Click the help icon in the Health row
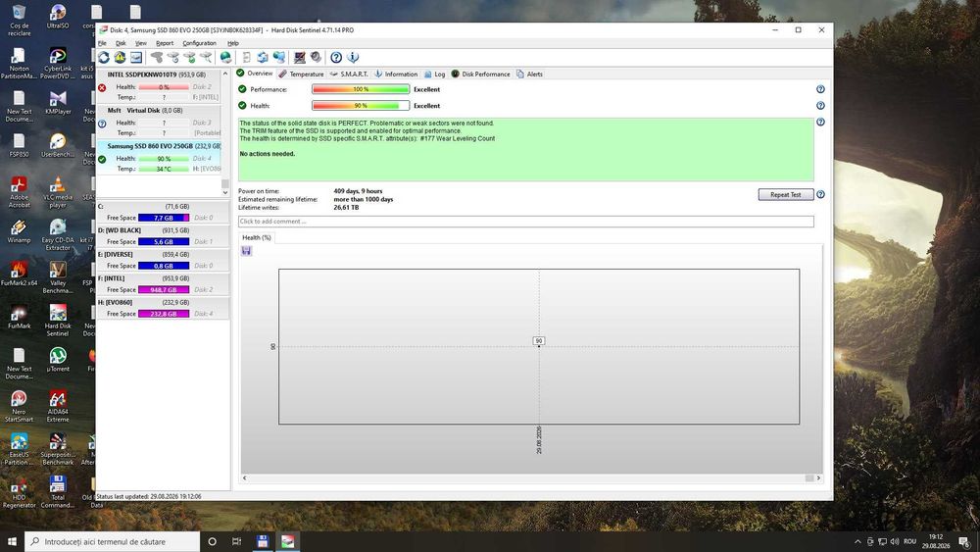 point(820,106)
